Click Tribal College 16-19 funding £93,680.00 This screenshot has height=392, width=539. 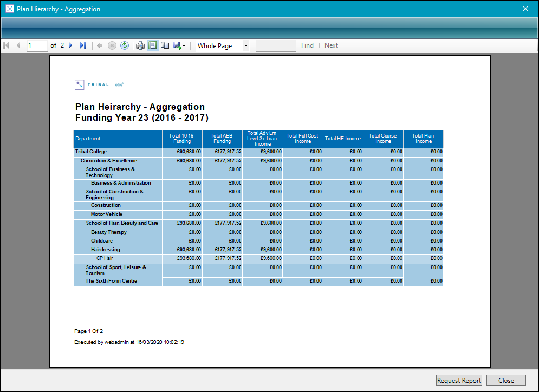189,152
